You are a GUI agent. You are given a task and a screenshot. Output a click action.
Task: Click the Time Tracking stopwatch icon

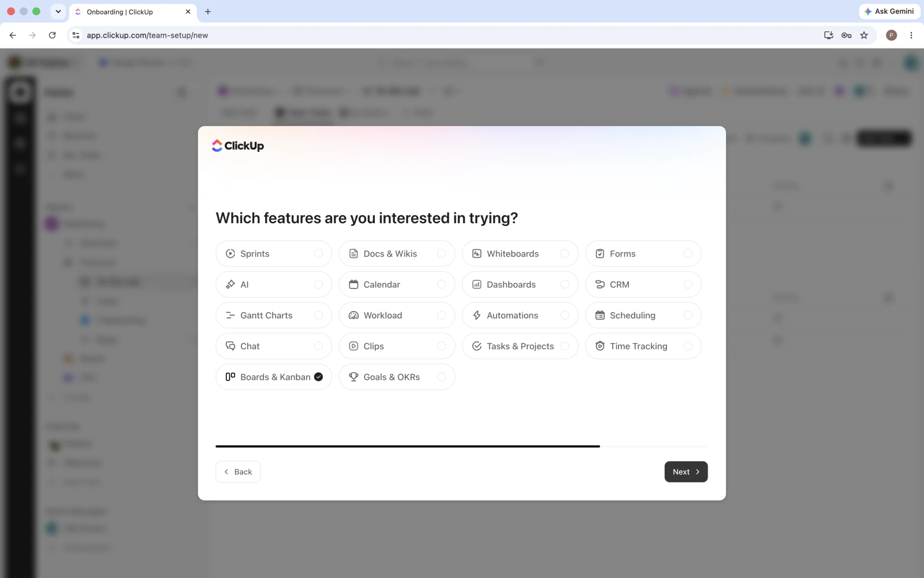point(600,346)
